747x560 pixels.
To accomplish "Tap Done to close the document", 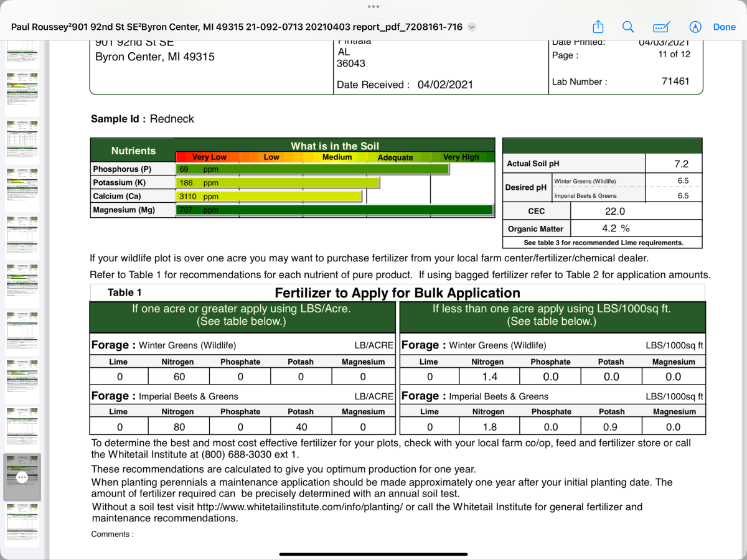I will click(x=725, y=27).
